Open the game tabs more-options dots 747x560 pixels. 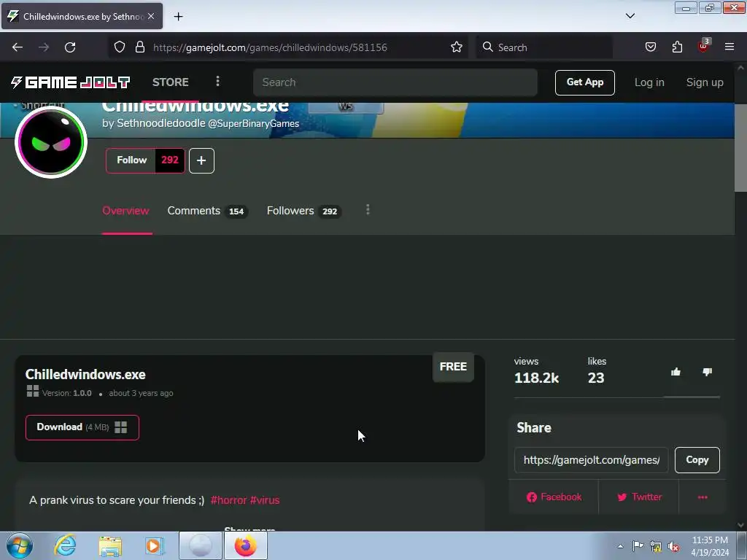(x=368, y=210)
